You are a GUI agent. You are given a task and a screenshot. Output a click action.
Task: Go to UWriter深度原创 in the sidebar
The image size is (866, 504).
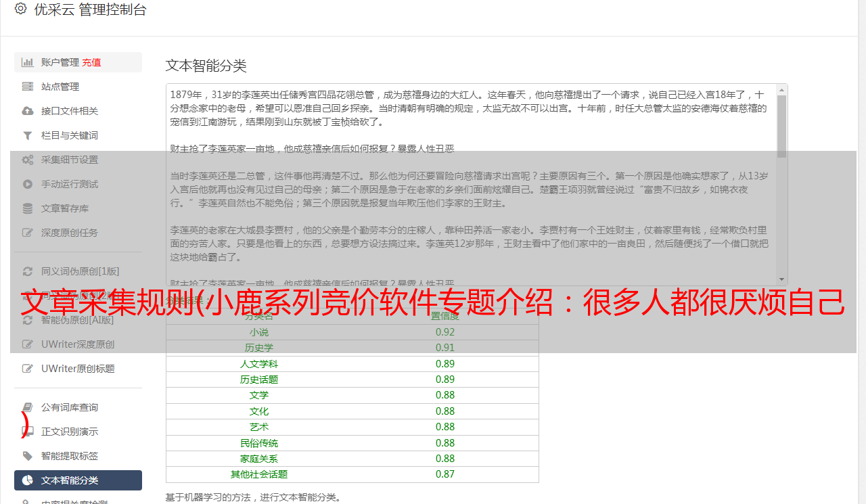pos(77,344)
